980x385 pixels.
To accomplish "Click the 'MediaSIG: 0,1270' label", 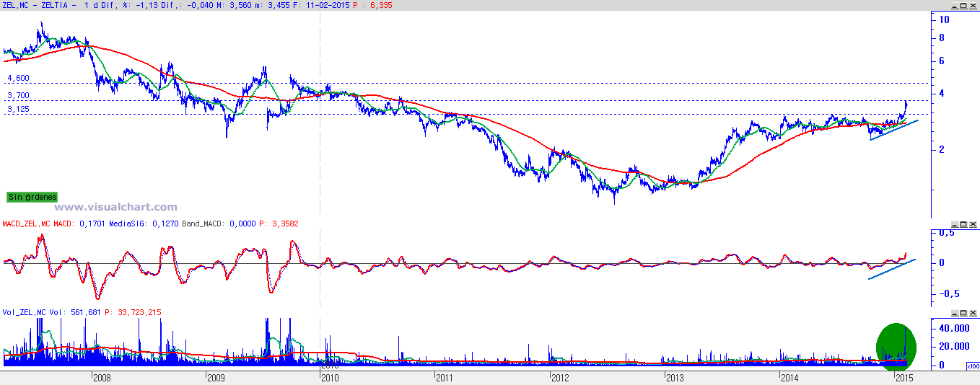I will tap(143, 224).
